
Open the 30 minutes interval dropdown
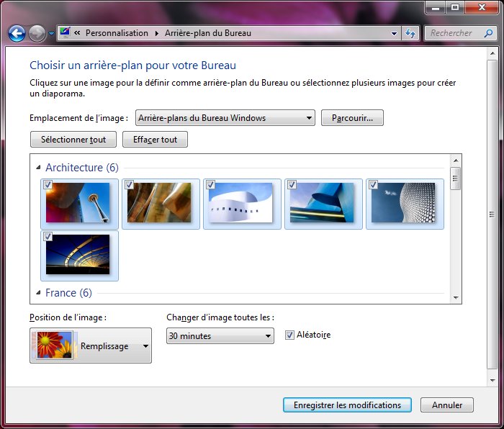220,336
